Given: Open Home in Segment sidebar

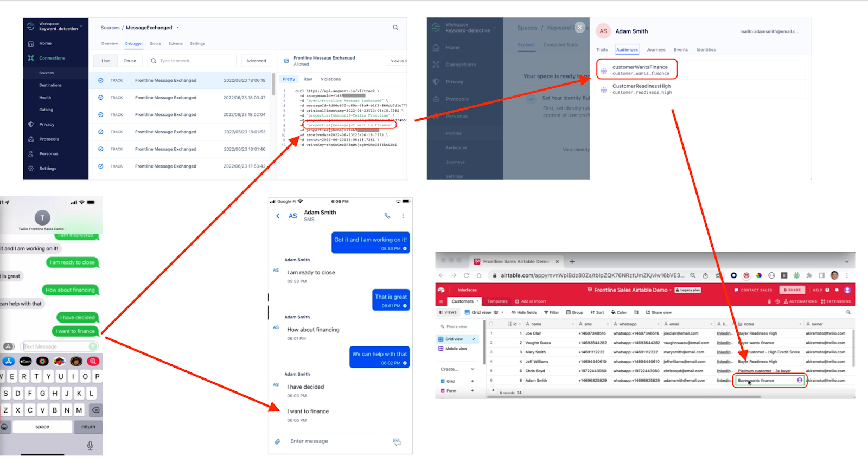Looking at the screenshot, I should click(x=45, y=43).
